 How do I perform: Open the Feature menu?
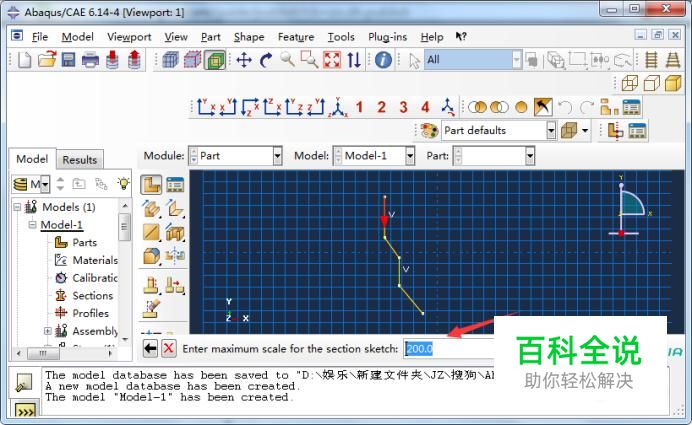click(x=296, y=37)
